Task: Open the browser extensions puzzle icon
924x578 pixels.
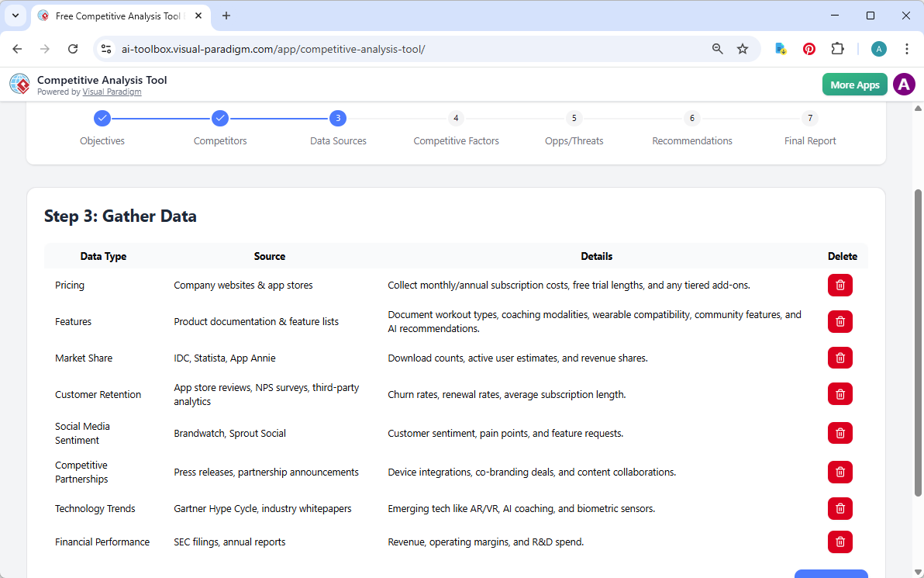Action: [x=837, y=48]
